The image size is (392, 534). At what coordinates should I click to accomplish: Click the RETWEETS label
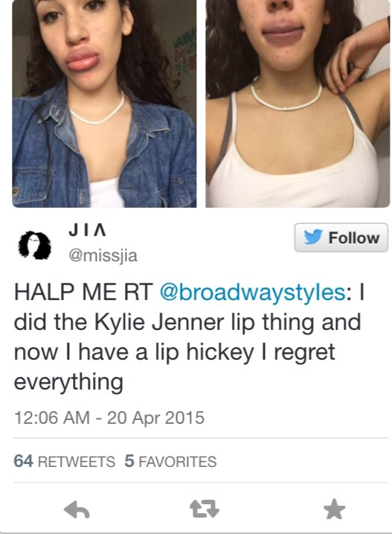point(76,462)
